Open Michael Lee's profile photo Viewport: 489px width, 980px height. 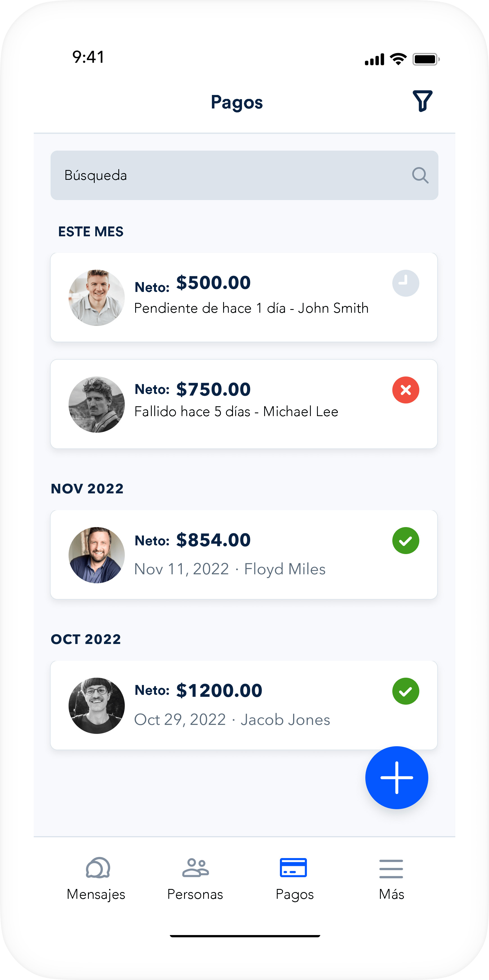pyautogui.click(x=97, y=405)
